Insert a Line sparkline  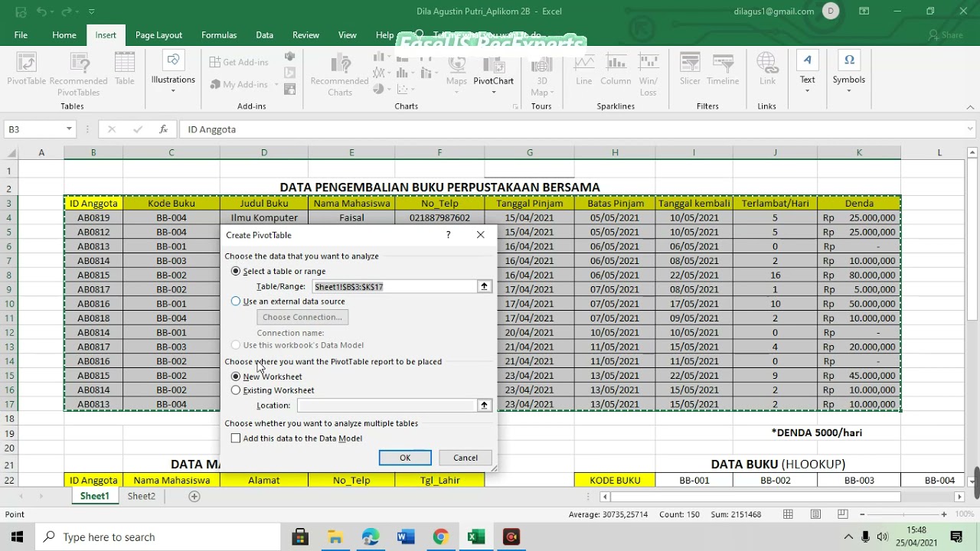point(584,70)
